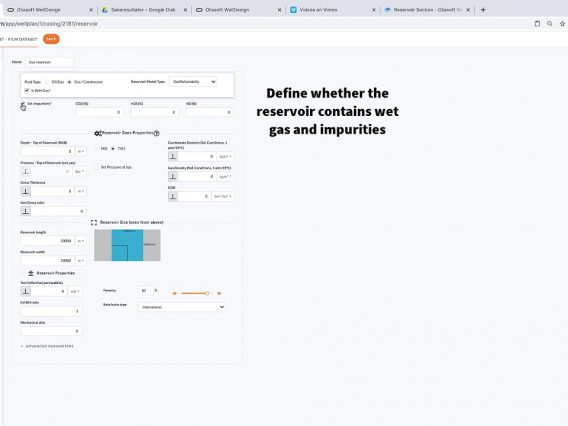
Task: Click the Reservoir Size preview diagram
Action: [127, 245]
